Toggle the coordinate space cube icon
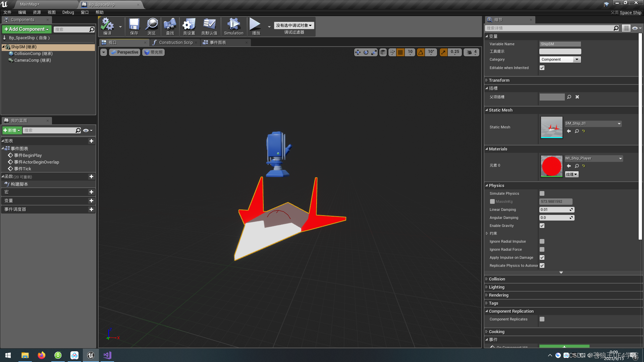 coord(383,52)
